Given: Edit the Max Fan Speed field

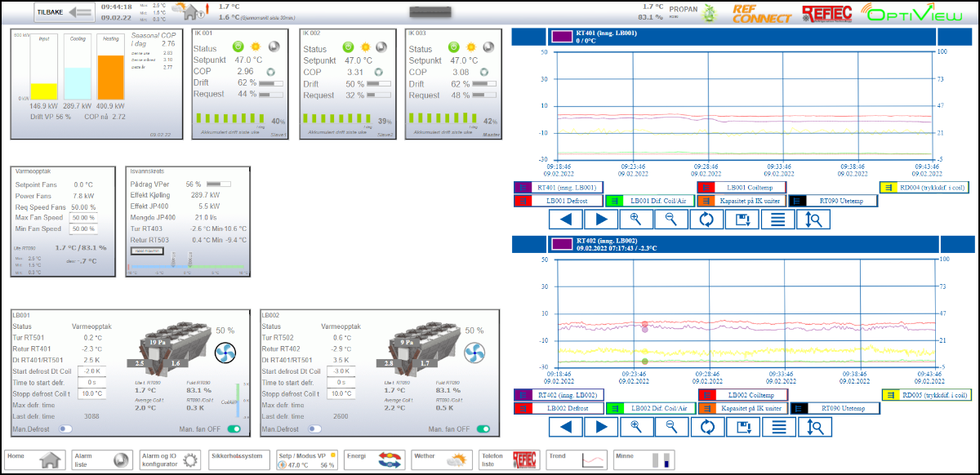Looking at the screenshot, I should coord(82,218).
